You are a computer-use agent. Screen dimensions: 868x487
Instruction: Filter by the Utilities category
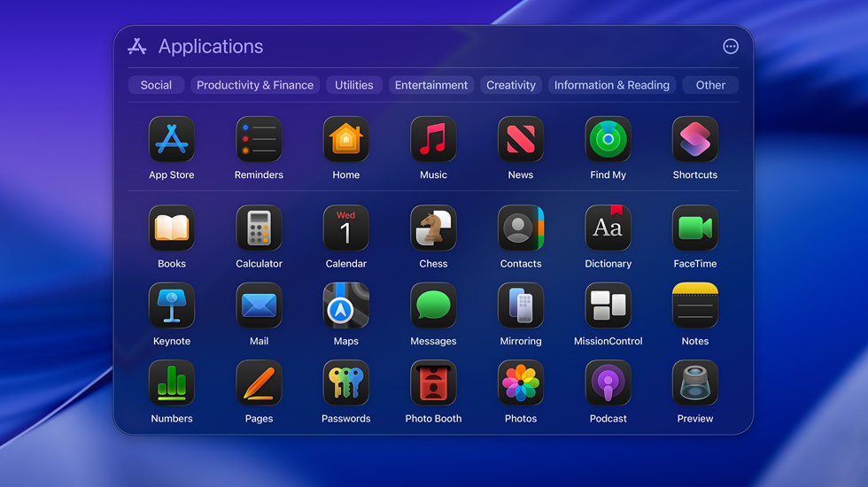(354, 85)
